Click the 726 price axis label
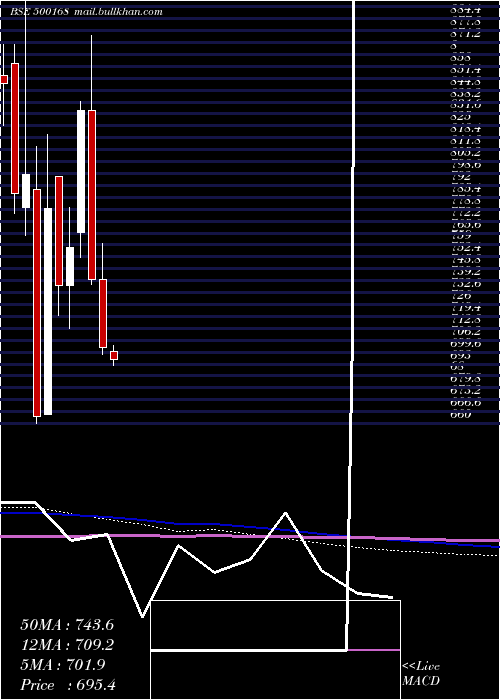This screenshot has height=700, width=500. [x=461, y=296]
